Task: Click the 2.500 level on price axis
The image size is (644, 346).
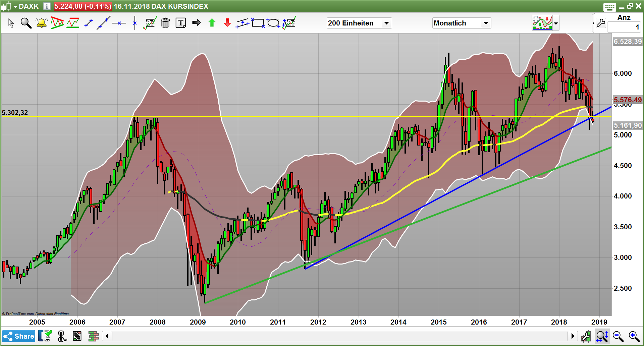Action: (x=623, y=288)
